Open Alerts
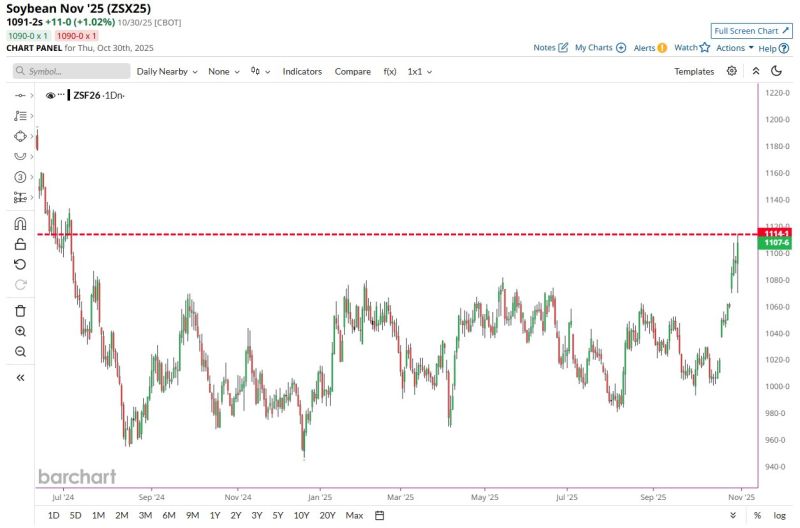Screen dimensions: 800x528 (x=650, y=47)
